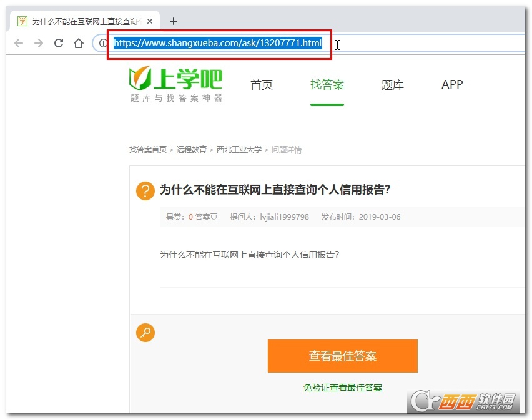Click the 悬赏: 0 答案豆 text

192,217
